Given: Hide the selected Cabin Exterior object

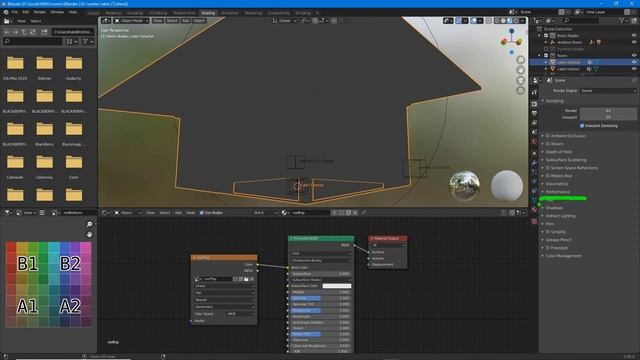Looking at the screenshot, I should [634, 62].
